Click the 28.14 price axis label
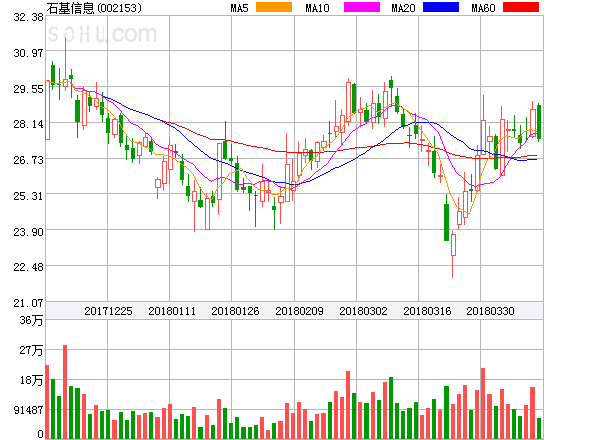600x440 pixels. (x=28, y=124)
